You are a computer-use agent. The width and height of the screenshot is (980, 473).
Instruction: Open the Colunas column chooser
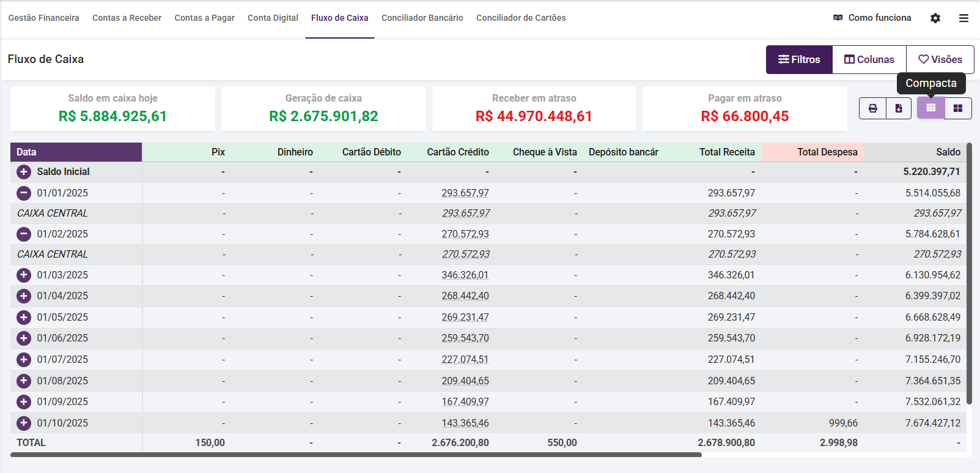pyautogui.click(x=869, y=59)
